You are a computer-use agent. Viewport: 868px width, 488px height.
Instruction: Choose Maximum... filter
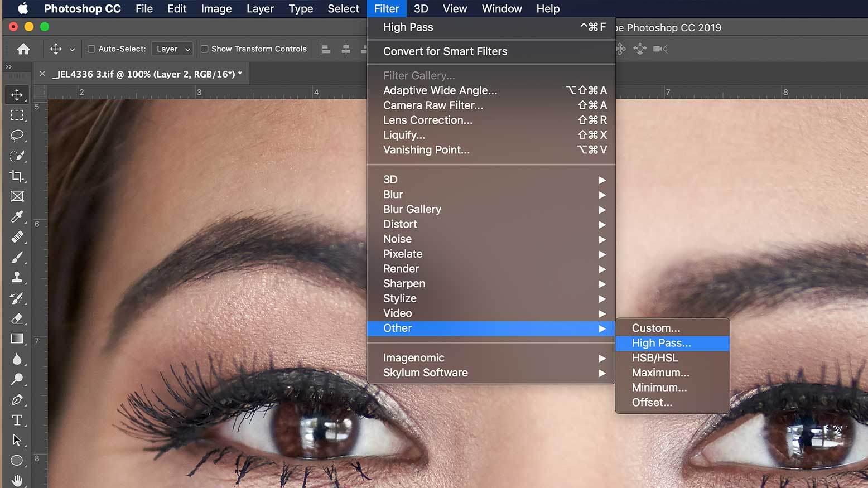[x=672, y=373]
